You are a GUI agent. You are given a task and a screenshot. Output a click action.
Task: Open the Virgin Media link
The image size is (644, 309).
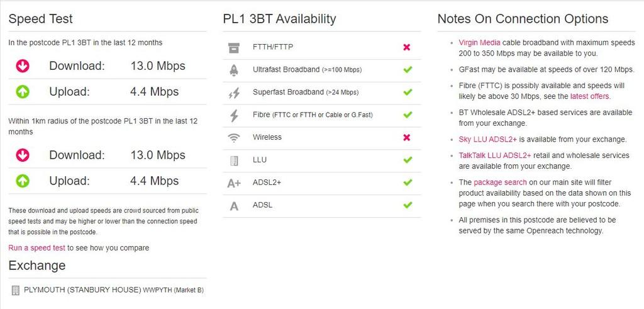[x=479, y=43]
